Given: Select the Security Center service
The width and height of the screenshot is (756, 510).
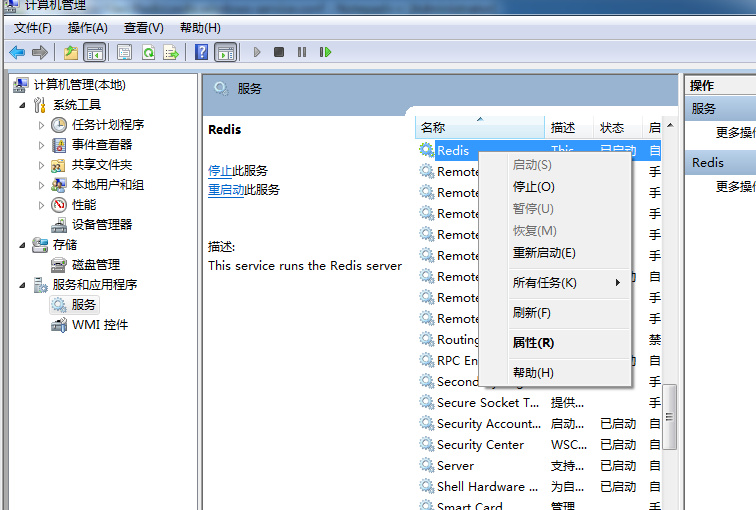Looking at the screenshot, I should (x=539, y=444).
